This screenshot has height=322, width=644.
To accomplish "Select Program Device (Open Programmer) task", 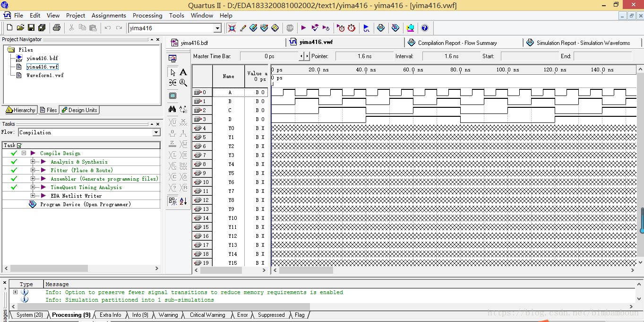I will (x=86, y=204).
